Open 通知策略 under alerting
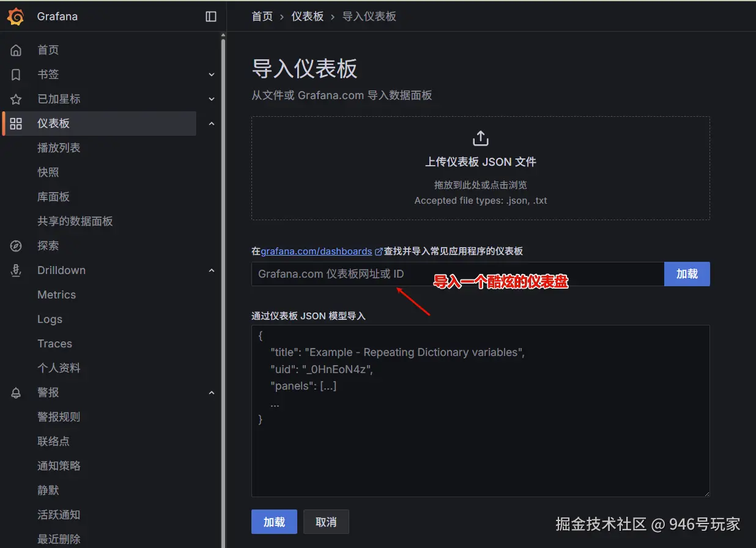The image size is (756, 548). [x=59, y=466]
